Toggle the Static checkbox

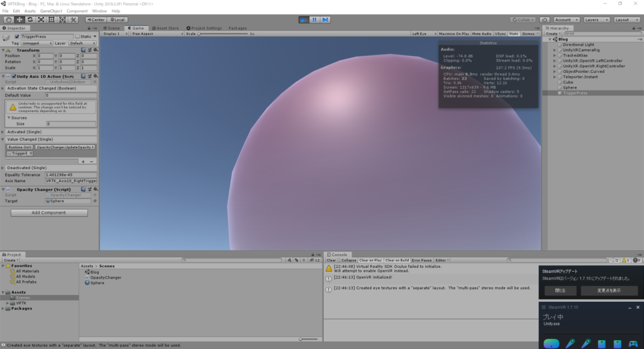(x=77, y=36)
